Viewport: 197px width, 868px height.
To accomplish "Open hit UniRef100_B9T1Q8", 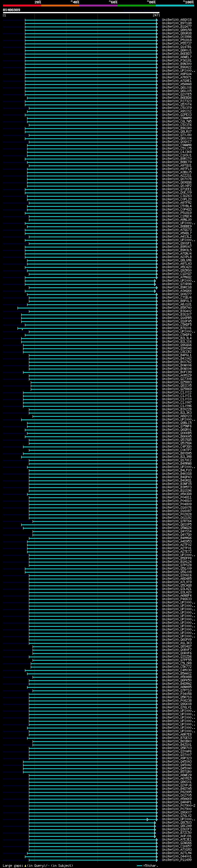I will click(177, 23).
